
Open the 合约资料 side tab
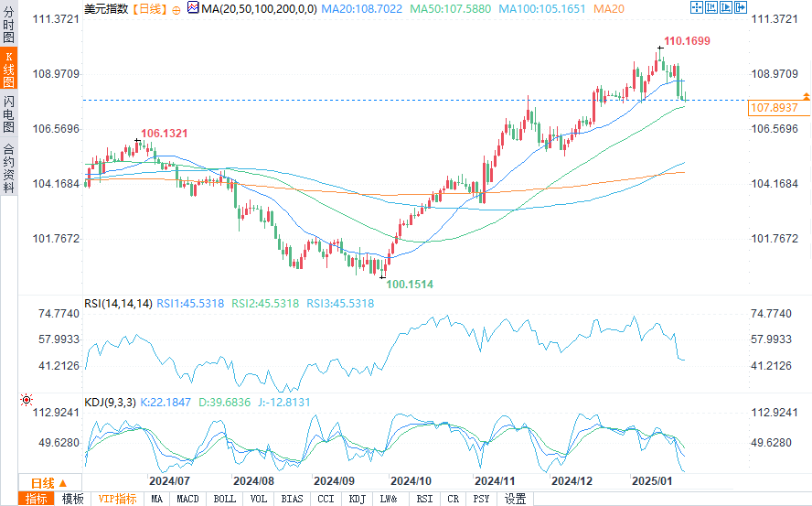pos(8,167)
